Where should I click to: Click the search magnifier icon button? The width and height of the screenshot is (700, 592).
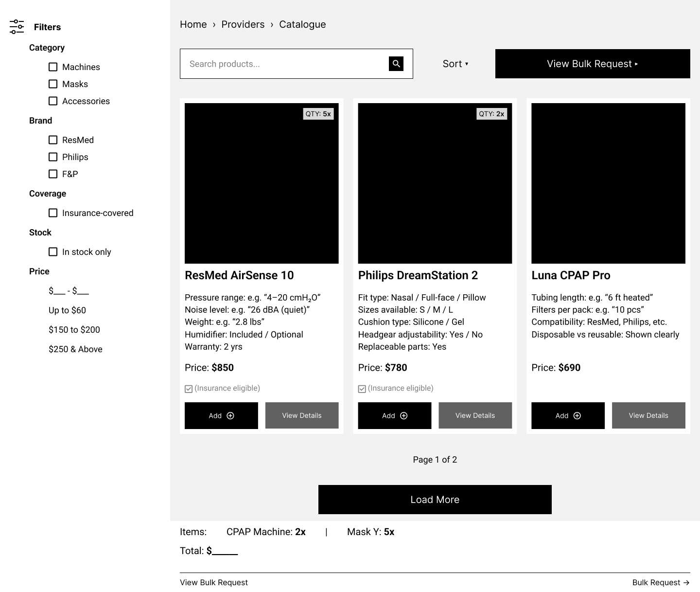tap(396, 64)
